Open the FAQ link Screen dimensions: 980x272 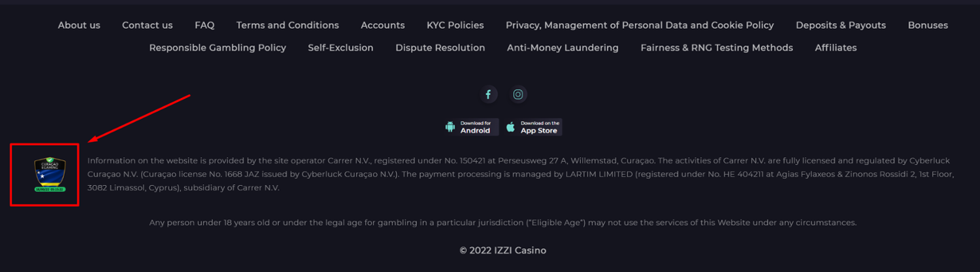(x=204, y=25)
